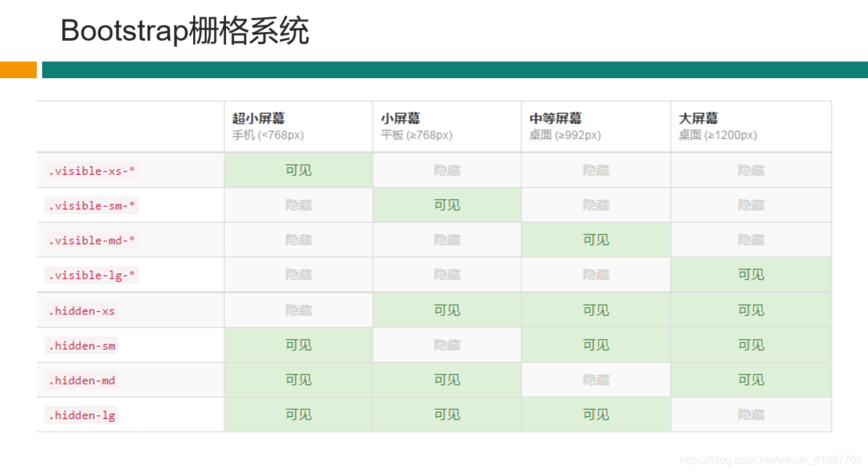Screen dimensions: 868x472
Task: Click the ".visible-md-*" class label
Action: (x=92, y=240)
